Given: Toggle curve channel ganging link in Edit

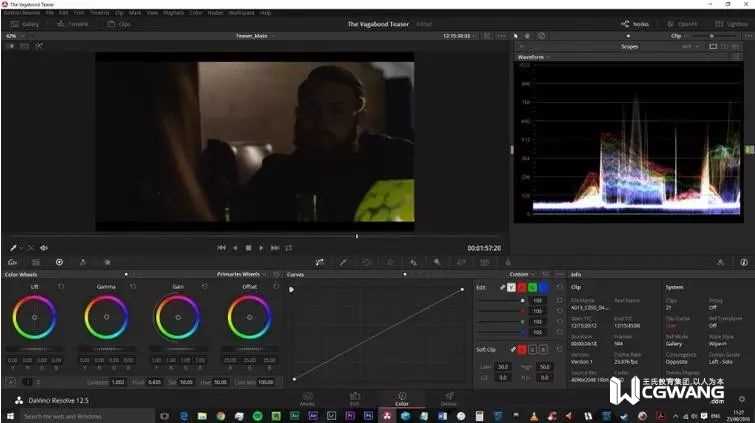Looking at the screenshot, I should pos(502,287).
